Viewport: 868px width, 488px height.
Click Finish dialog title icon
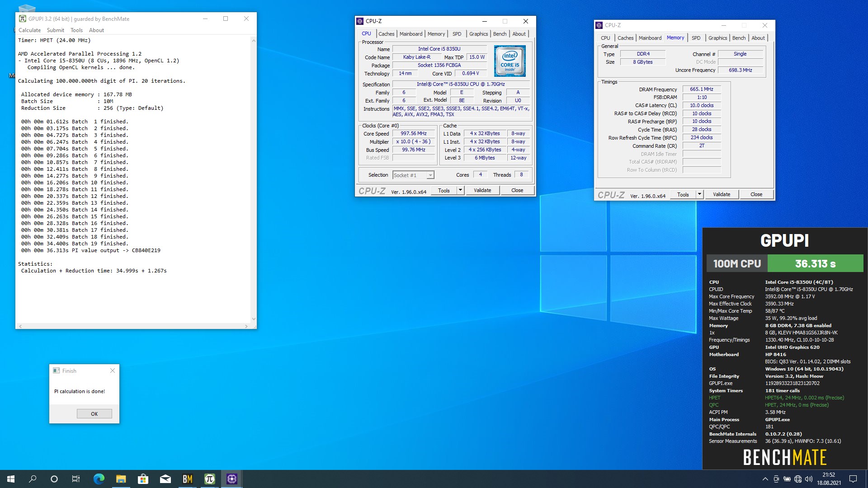(x=57, y=371)
